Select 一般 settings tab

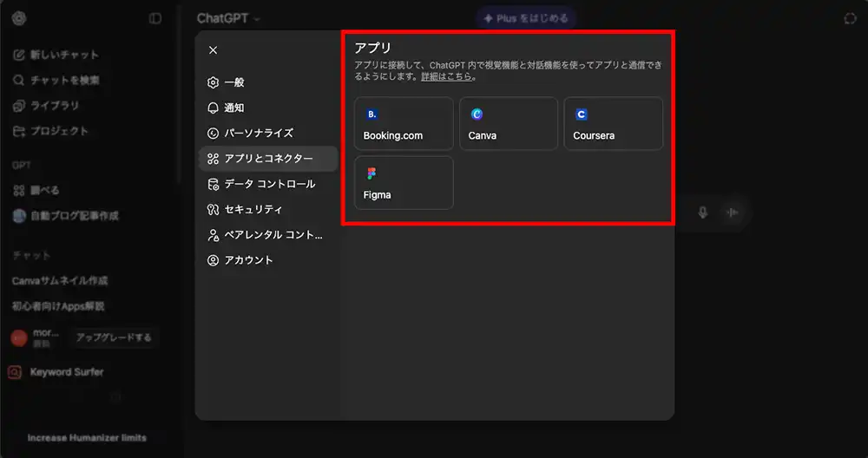click(233, 82)
